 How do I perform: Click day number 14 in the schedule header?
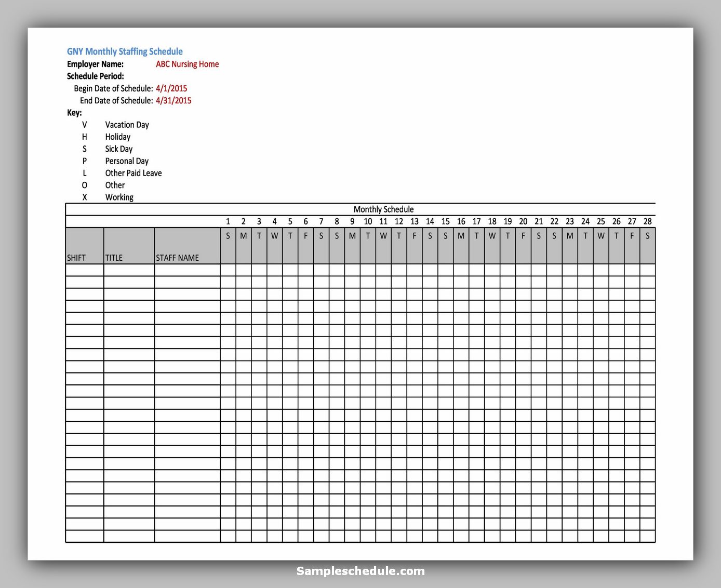(430, 221)
